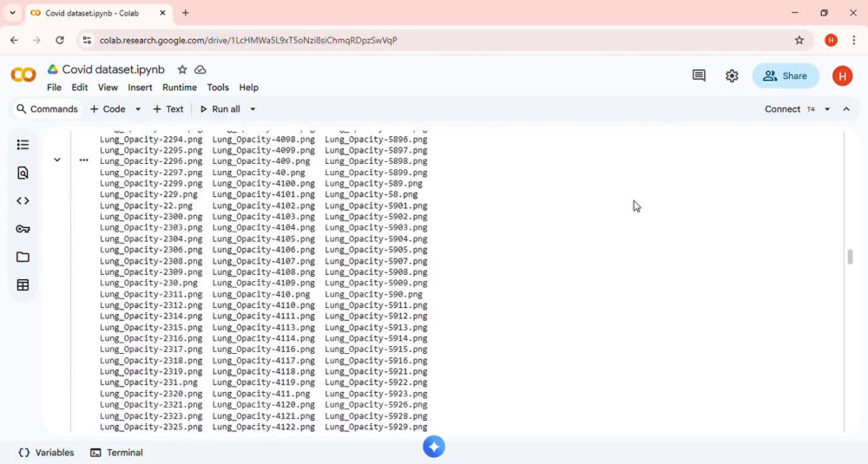This screenshot has height=464, width=868.
Task: Click the Lung_Opacity-410.png filename
Action: (x=261, y=294)
